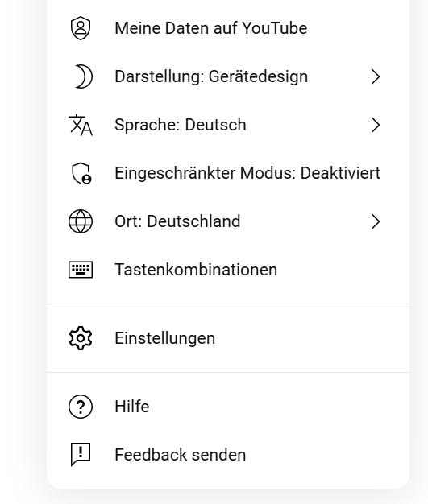
Task: Click the translate language icon
Action: tap(81, 125)
